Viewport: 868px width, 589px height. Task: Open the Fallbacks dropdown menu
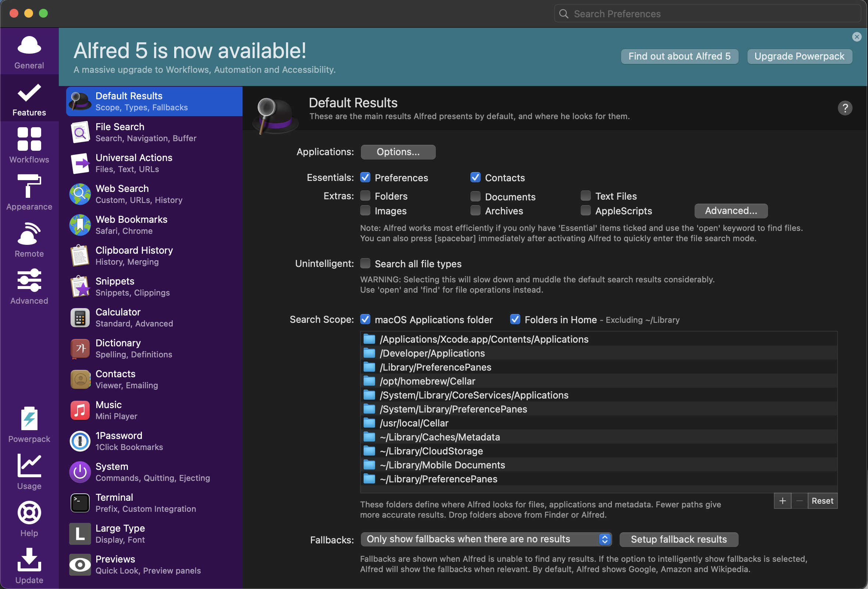coord(485,539)
